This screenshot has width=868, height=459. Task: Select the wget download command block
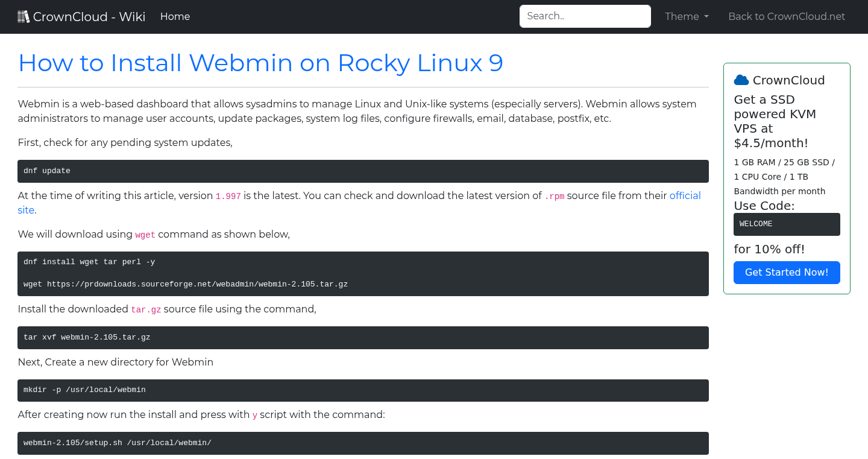[x=362, y=273]
